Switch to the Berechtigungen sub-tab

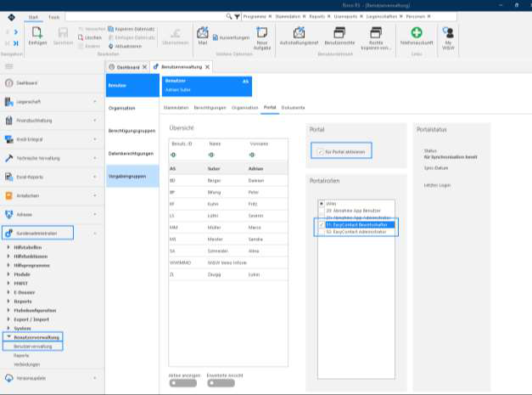(210, 107)
